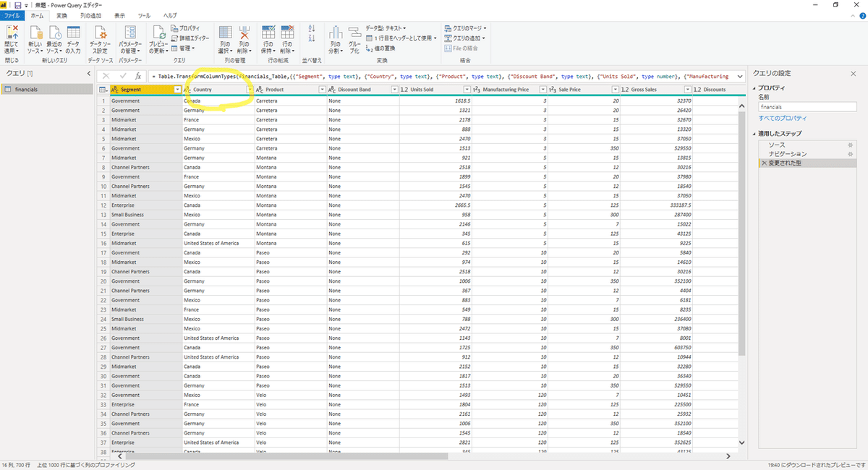Image resolution: width=868 pixels, height=470 pixels.
Task: Click the Segment column type icon
Action: 115,90
